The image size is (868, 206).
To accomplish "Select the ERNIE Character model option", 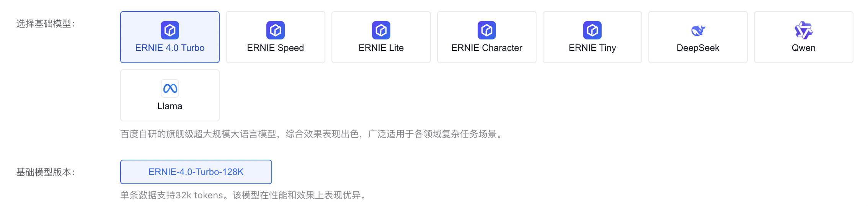I will tap(487, 37).
